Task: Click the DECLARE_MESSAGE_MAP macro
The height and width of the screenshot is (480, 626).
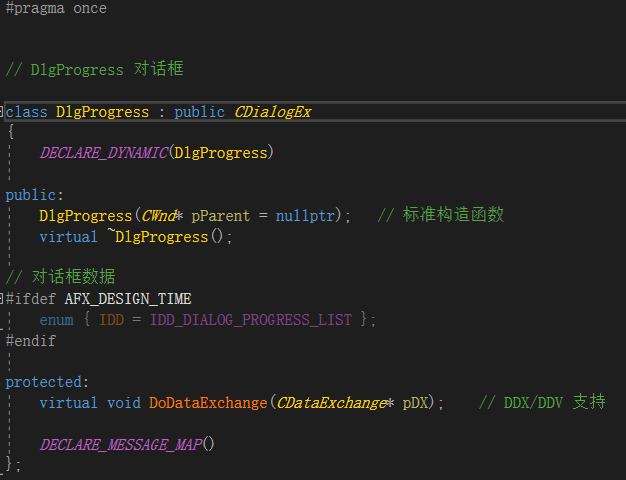Action: (x=121, y=444)
